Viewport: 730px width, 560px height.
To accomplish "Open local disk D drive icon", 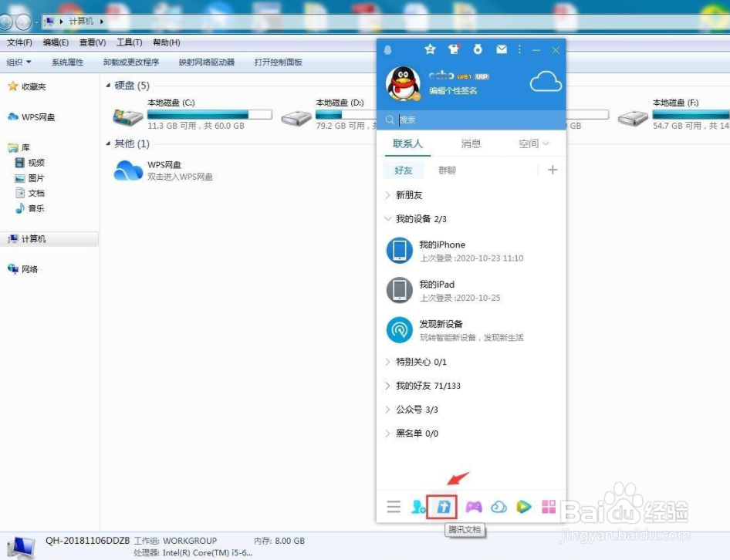I will pyautogui.click(x=296, y=118).
